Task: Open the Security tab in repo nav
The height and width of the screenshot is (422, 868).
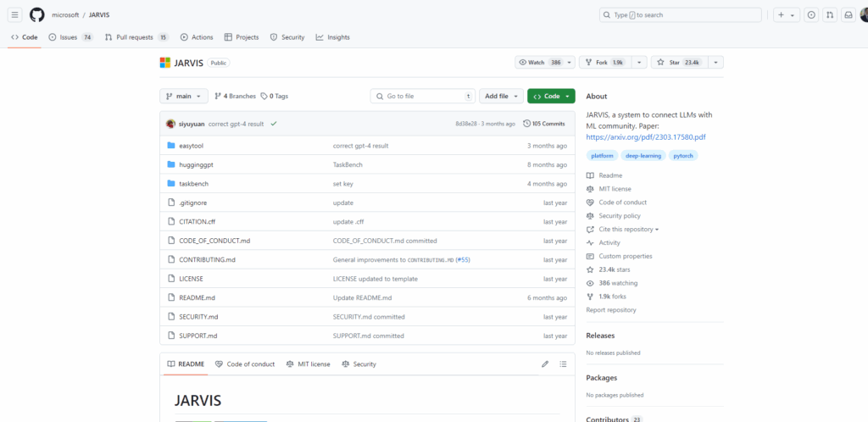Action: [x=287, y=37]
